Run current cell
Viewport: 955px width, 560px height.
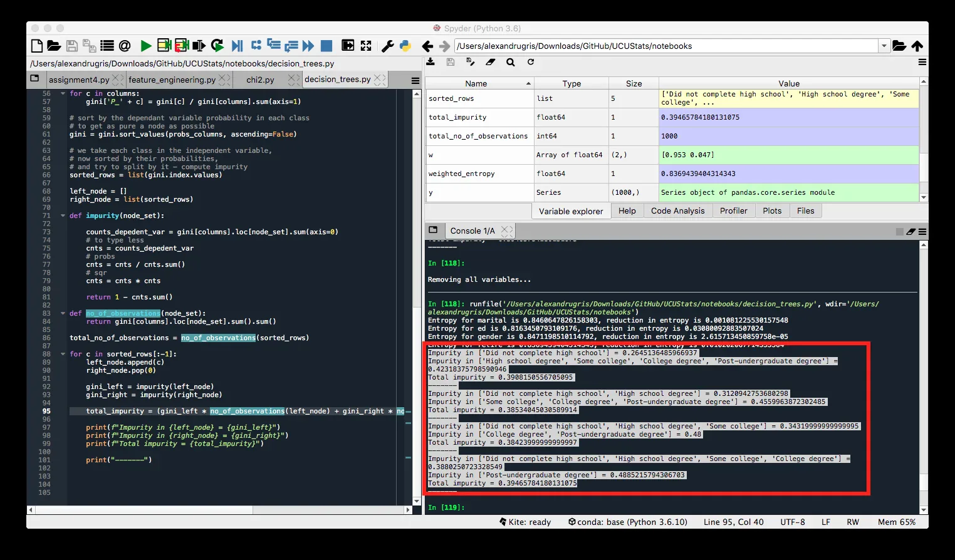(x=164, y=46)
